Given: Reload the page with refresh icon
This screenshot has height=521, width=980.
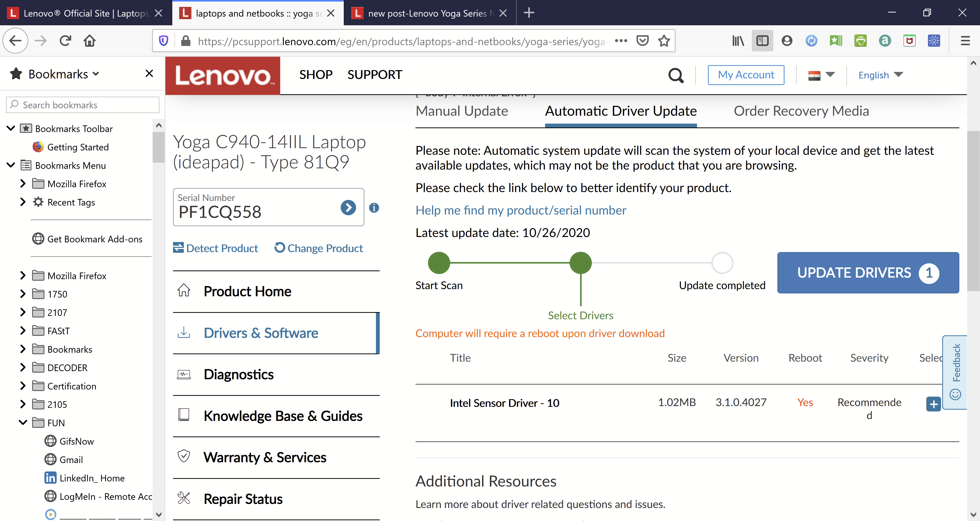Looking at the screenshot, I should [x=65, y=41].
